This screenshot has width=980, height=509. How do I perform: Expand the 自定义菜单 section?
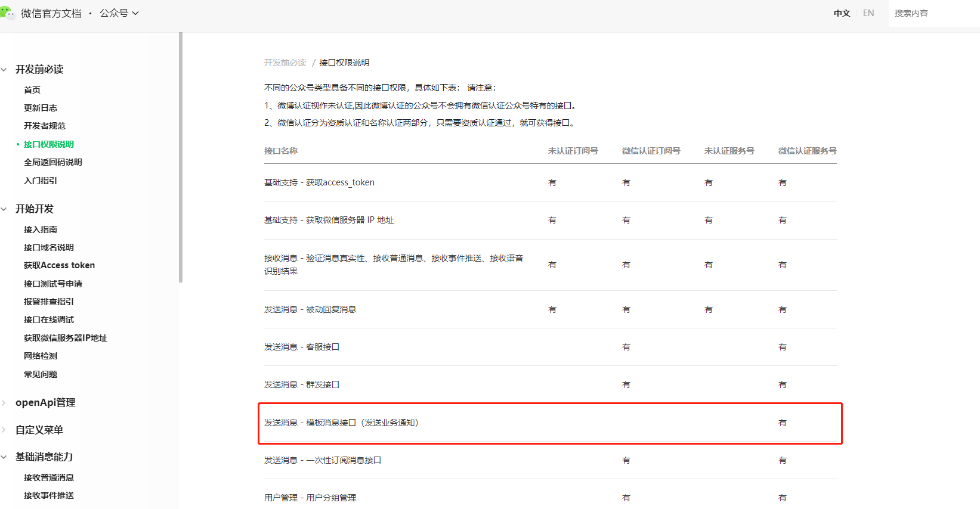tap(4, 430)
